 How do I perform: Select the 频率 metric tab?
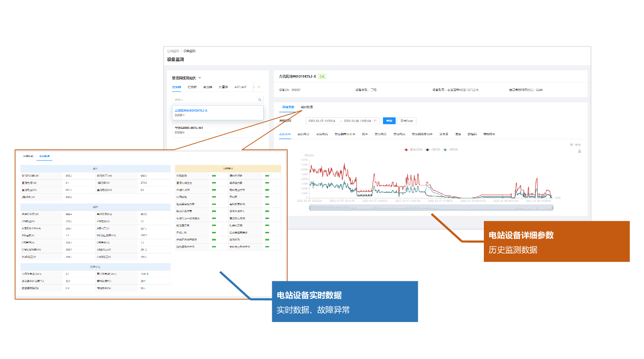pyautogui.click(x=365, y=134)
